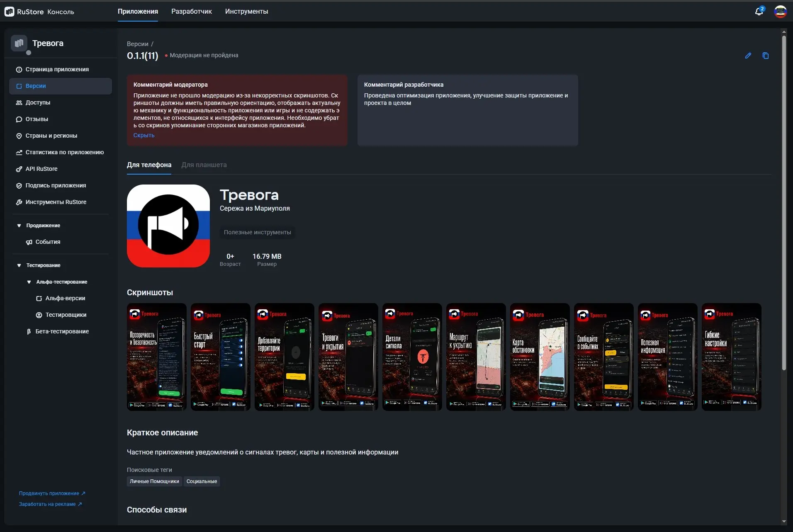Click the scrollbar down arrow
This screenshot has width=793, height=532.
point(784,522)
